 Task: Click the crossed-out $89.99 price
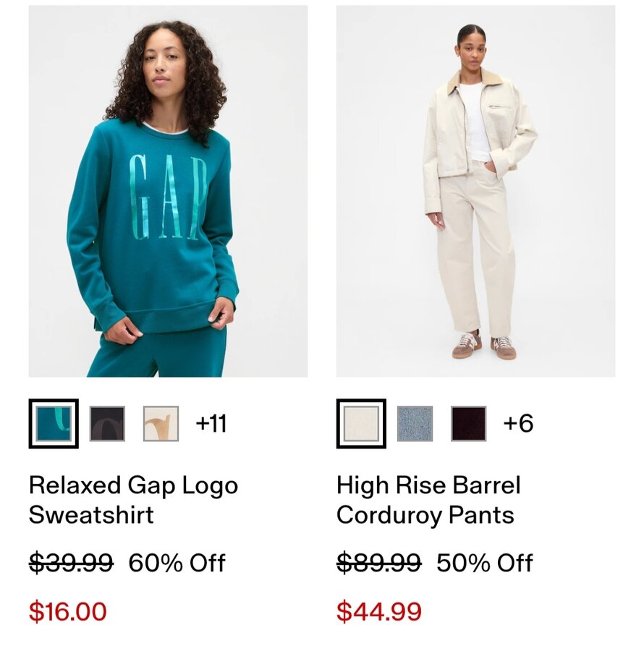(x=378, y=563)
